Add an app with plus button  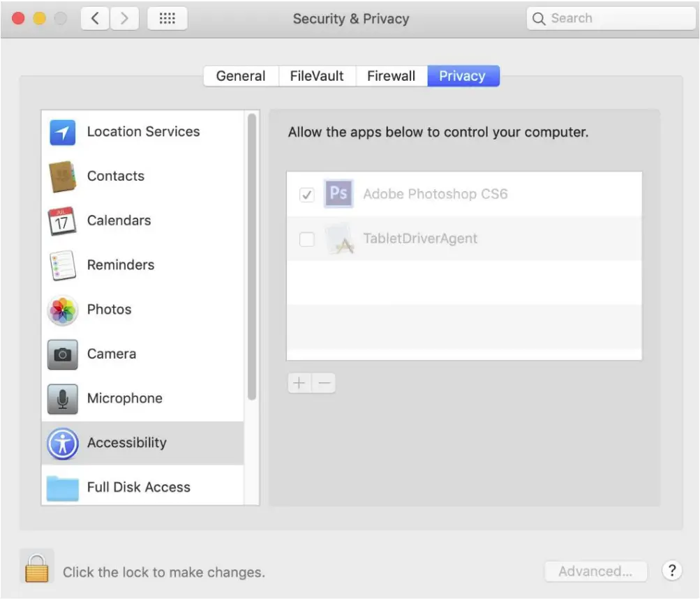click(x=299, y=383)
